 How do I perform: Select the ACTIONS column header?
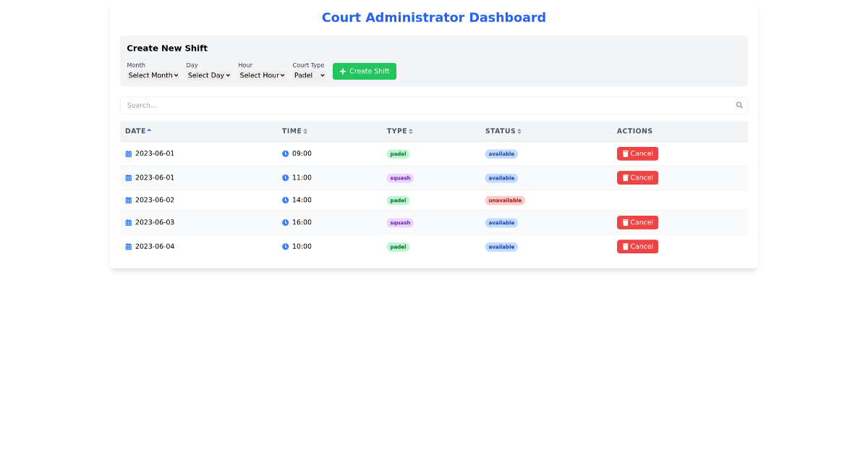(634, 131)
